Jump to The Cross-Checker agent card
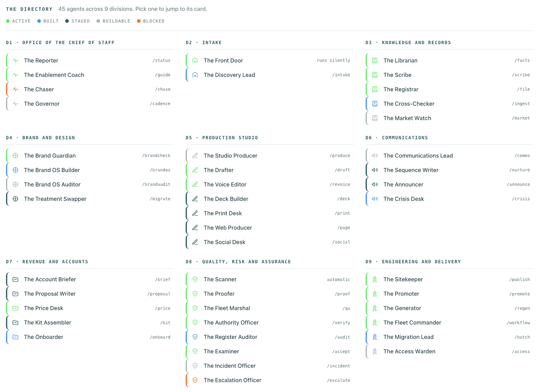Image resolution: width=542 pixels, height=392 pixels. [x=450, y=104]
